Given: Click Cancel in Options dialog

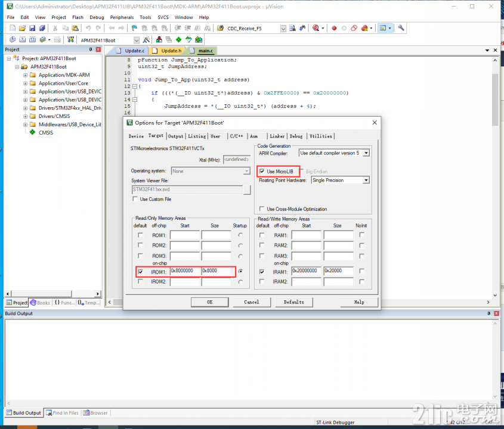Looking at the screenshot, I should tap(251, 302).
